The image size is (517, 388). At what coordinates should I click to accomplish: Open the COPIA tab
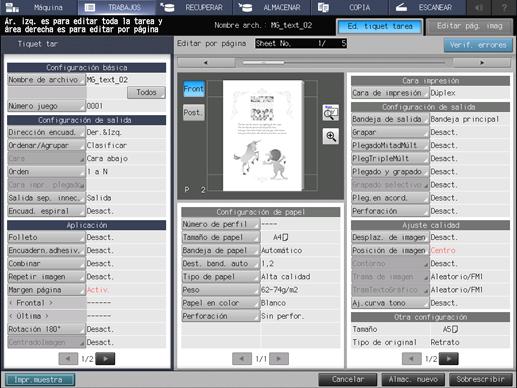(349, 7)
